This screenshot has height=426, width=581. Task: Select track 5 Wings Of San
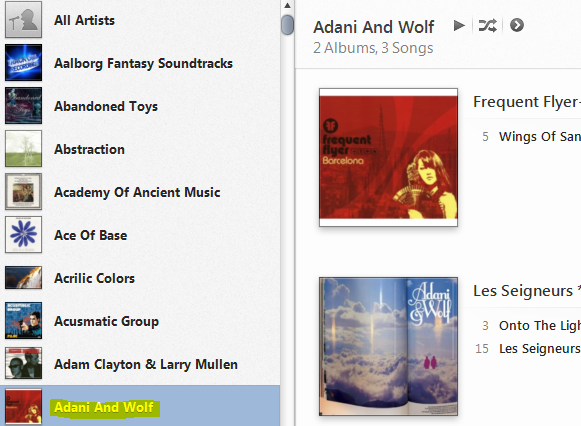click(x=531, y=137)
